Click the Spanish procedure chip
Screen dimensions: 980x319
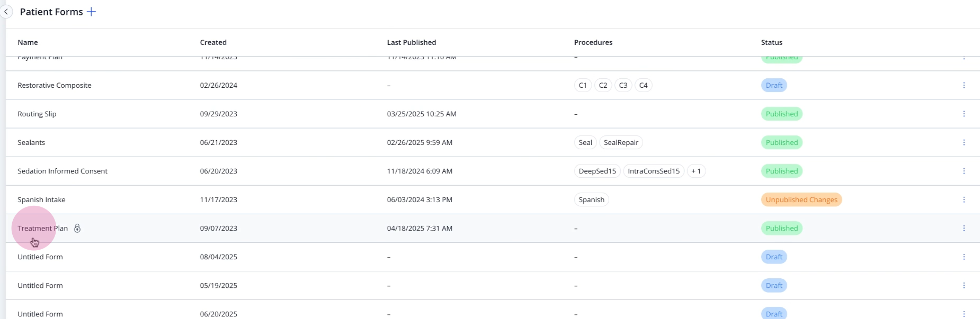[x=591, y=199]
